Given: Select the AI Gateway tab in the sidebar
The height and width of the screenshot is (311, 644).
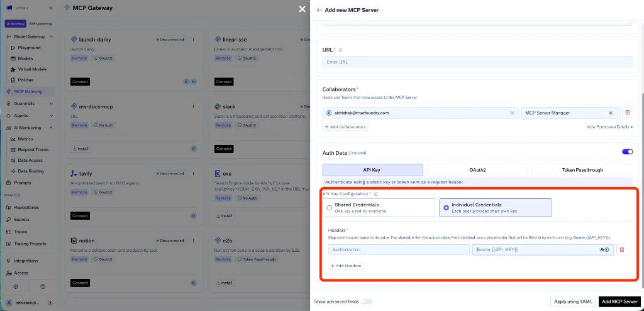Looking at the screenshot, I should point(16,24).
